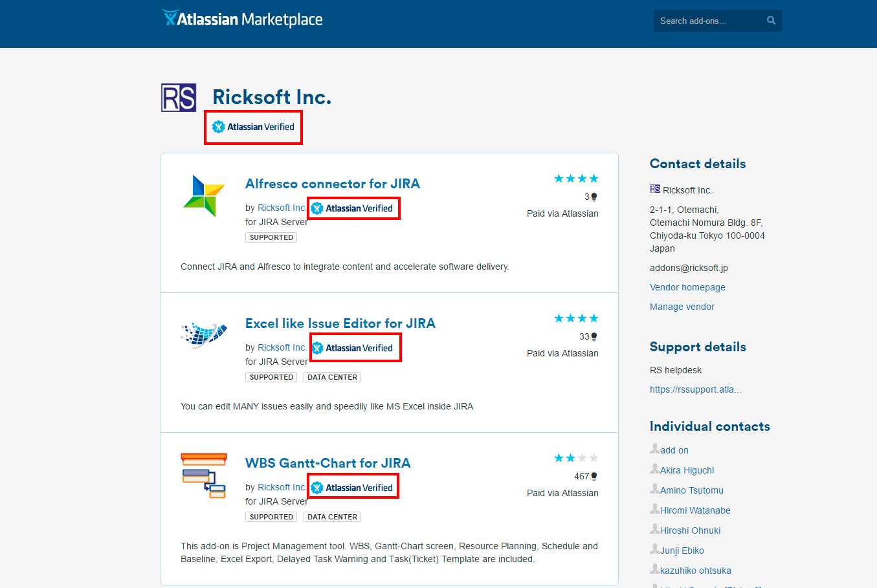Image resolution: width=877 pixels, height=588 pixels.
Task: Click the star rating for Alfresco connector
Action: (576, 179)
